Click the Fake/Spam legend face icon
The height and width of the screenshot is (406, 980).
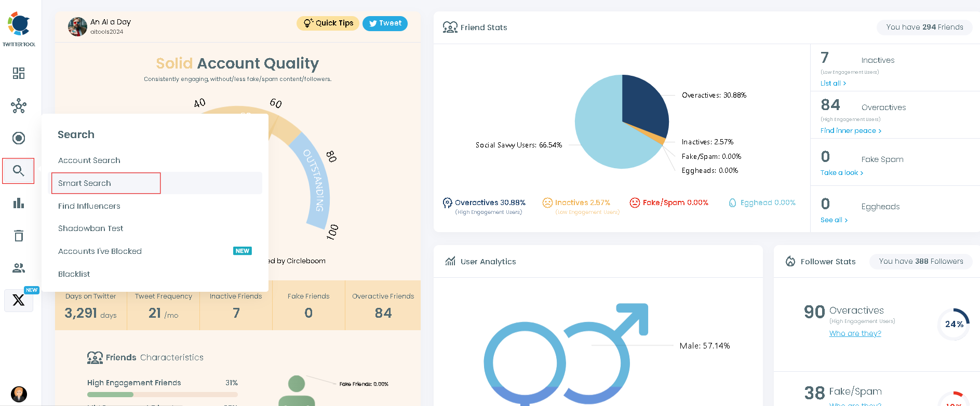pyautogui.click(x=635, y=202)
